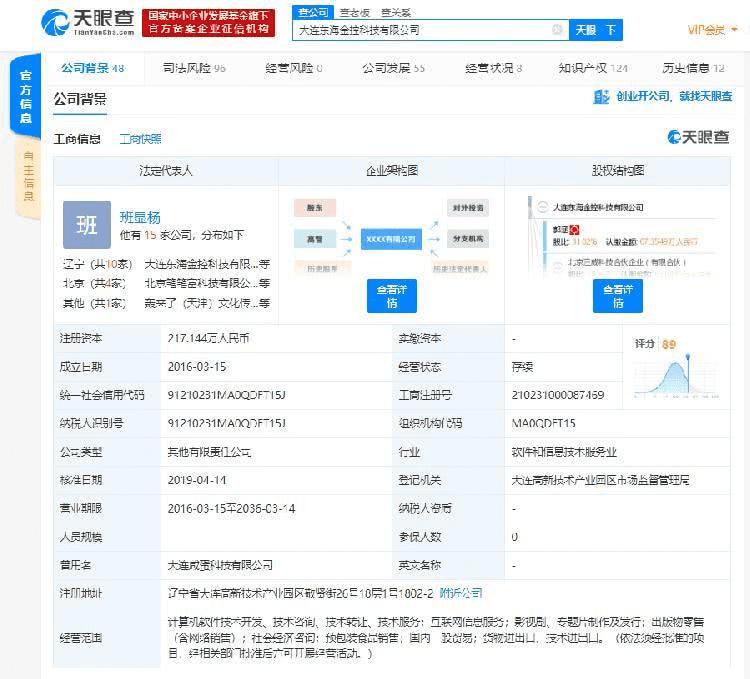Select the 司法风险 tab
Viewport: 750px width, 679px height.
(x=194, y=68)
